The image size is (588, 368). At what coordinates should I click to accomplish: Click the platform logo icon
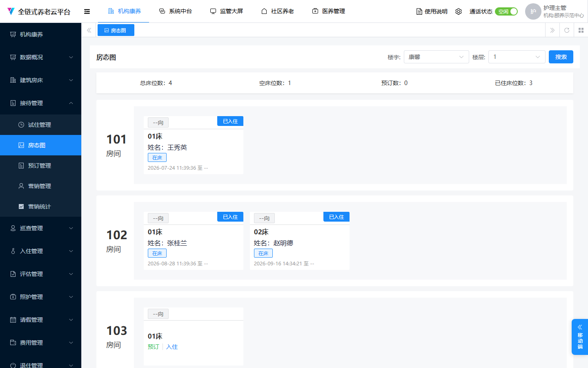click(x=11, y=11)
